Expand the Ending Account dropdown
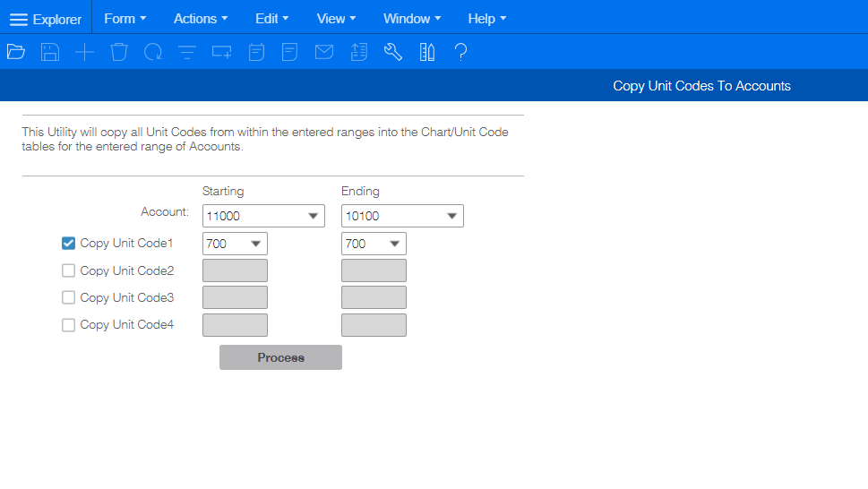This screenshot has height=489, width=868. [451, 216]
